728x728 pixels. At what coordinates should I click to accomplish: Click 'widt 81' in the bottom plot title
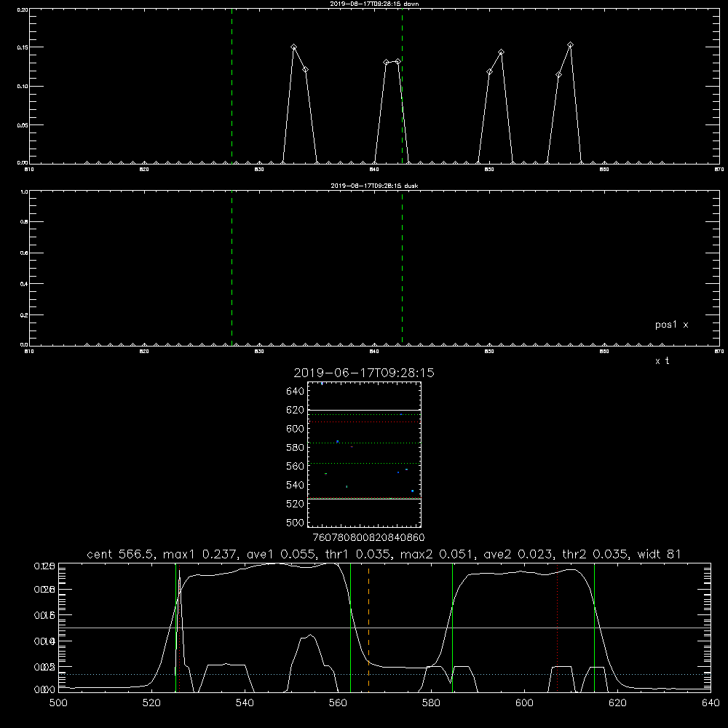pyautogui.click(x=659, y=554)
